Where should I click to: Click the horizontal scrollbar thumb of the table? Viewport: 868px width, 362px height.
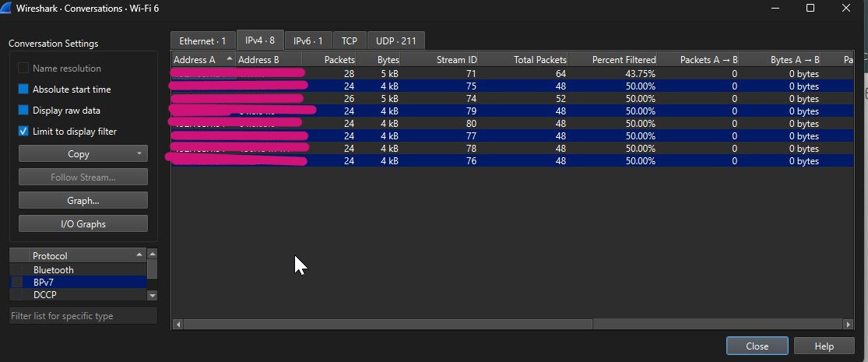[x=388, y=324]
